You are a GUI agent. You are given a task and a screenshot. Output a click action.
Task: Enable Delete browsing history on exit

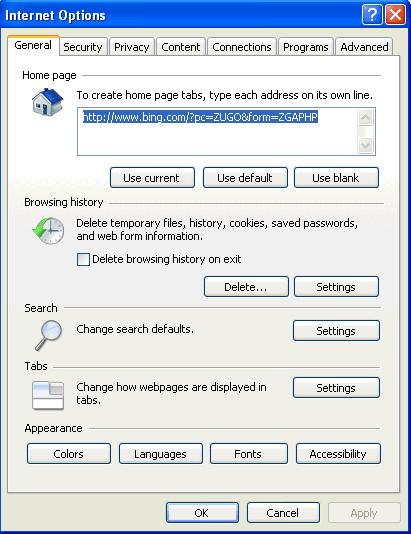point(83,260)
